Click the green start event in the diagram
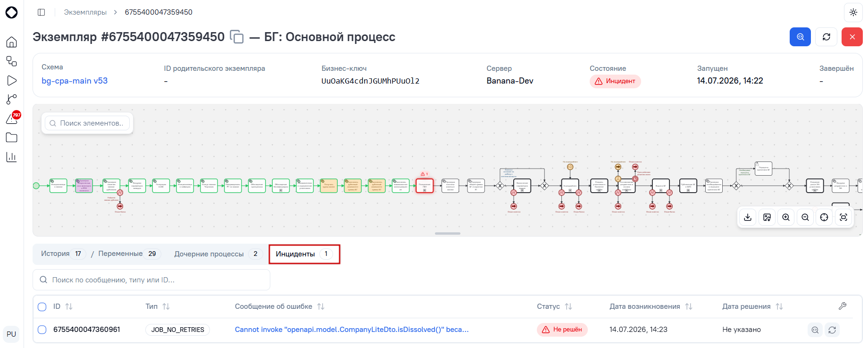Image resolution: width=868 pixels, height=348 pixels. (36, 186)
